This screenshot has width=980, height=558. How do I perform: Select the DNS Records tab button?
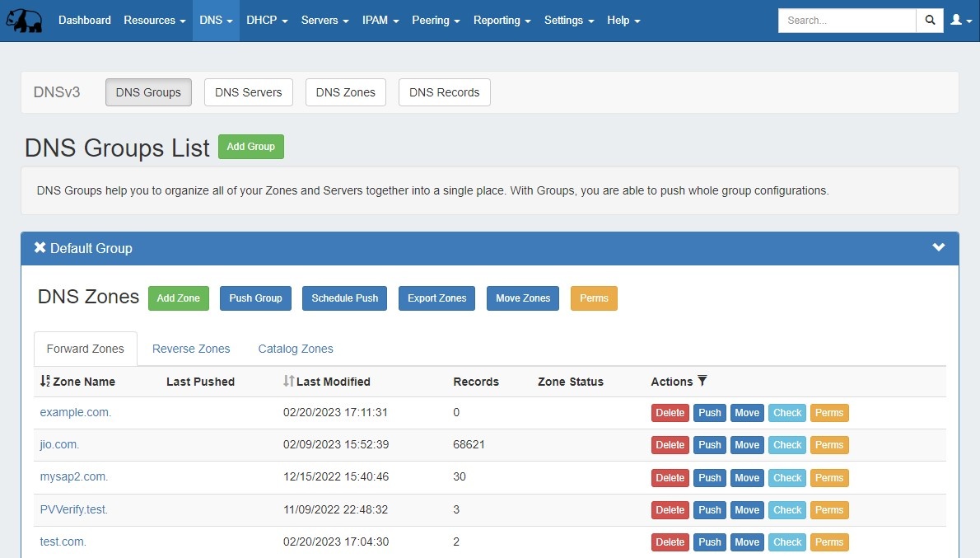(445, 92)
